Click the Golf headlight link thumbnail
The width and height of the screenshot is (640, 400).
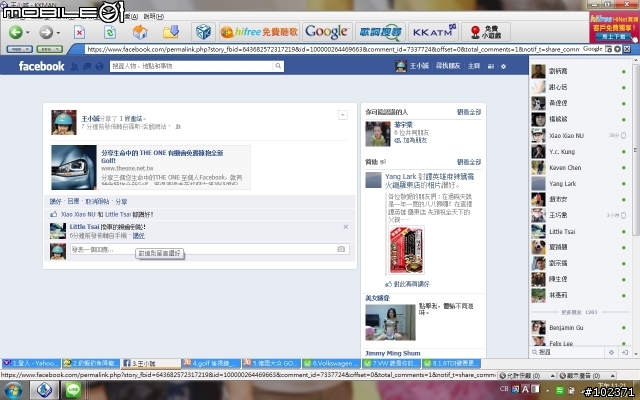pyautogui.click(x=74, y=167)
